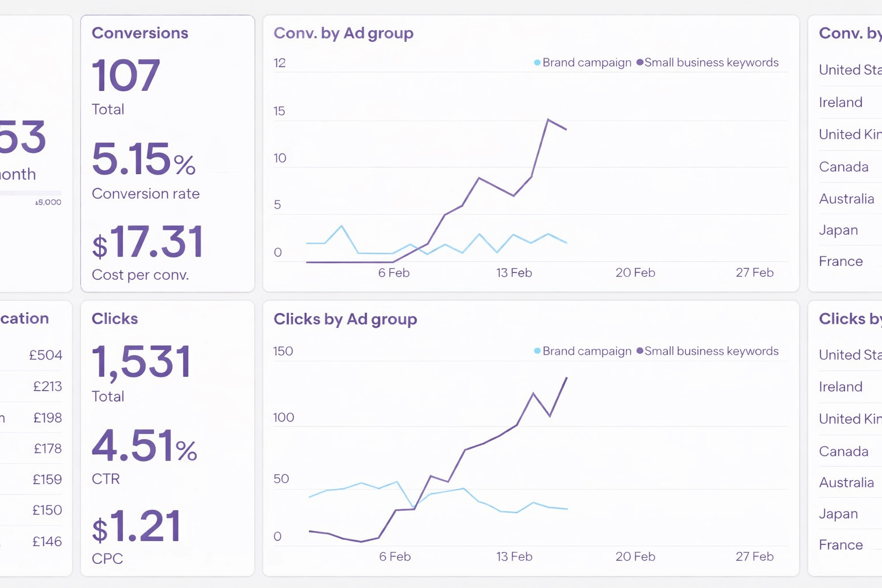The height and width of the screenshot is (588, 882).
Task: Select the 1,531 total clicks value
Action: 142,362
